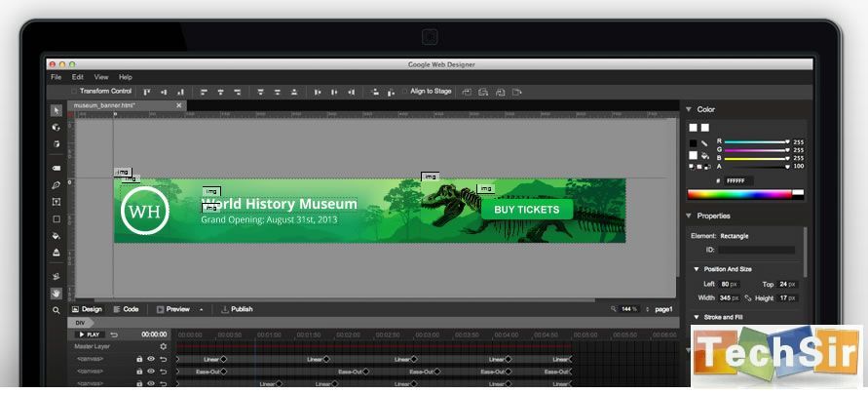Select the Pen tool
868x394 pixels.
(x=56, y=185)
